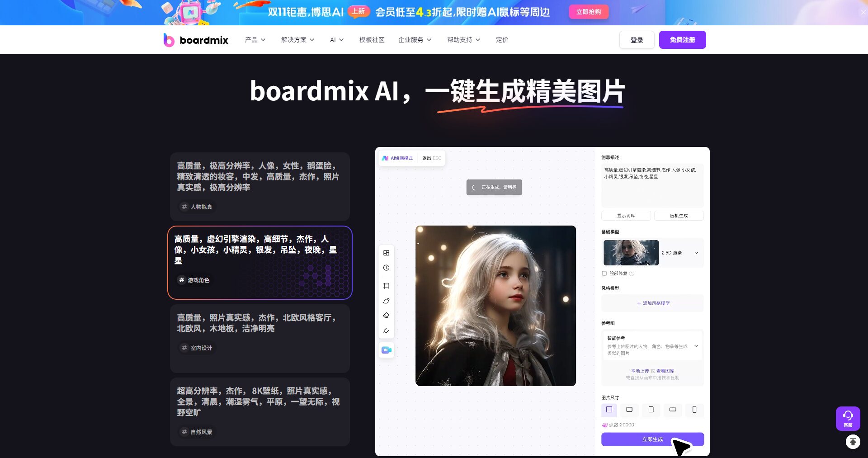Image resolution: width=868 pixels, height=458 pixels.
Task: Expand the 产品 navigation menu
Action: (x=255, y=40)
